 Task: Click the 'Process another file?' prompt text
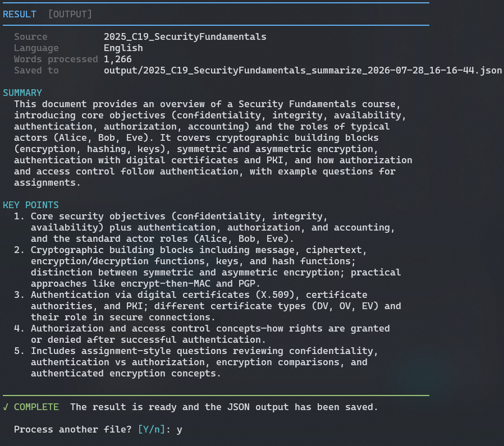[x=73, y=430]
